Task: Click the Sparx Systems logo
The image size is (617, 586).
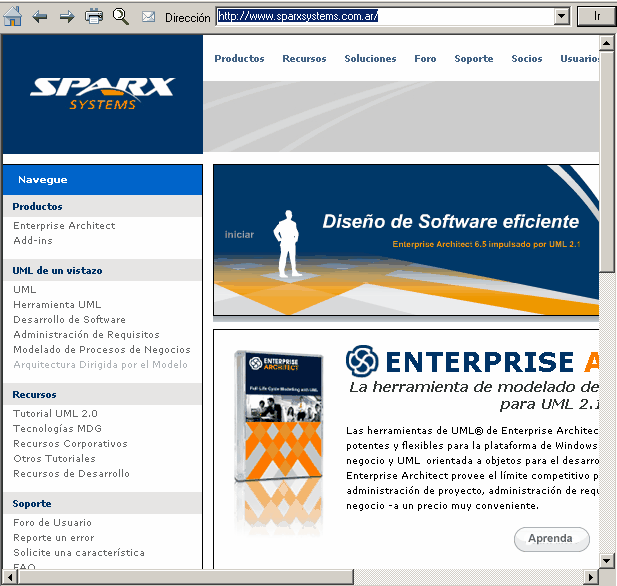Action: (x=102, y=94)
